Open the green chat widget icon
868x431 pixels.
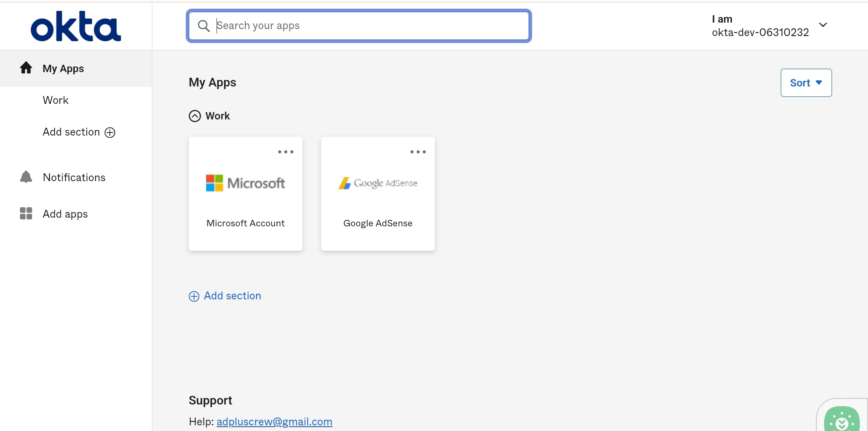coord(842,420)
